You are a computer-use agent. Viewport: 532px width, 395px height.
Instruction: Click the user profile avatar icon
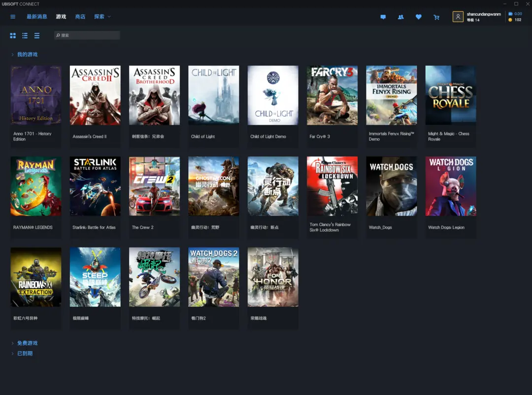(458, 17)
